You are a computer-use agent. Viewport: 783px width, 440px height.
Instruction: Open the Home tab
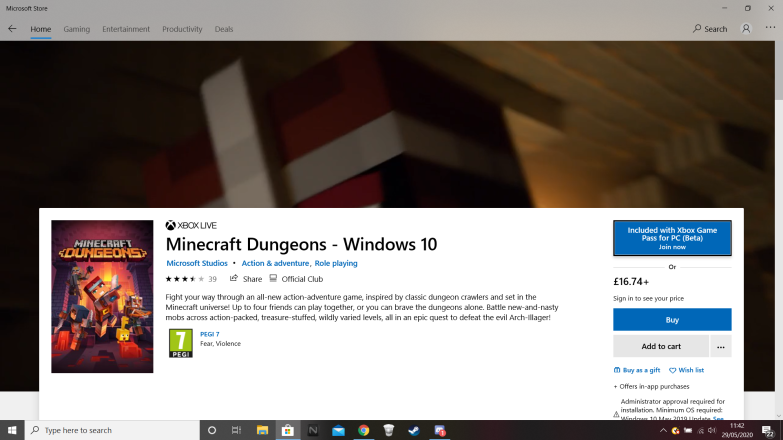pos(40,29)
